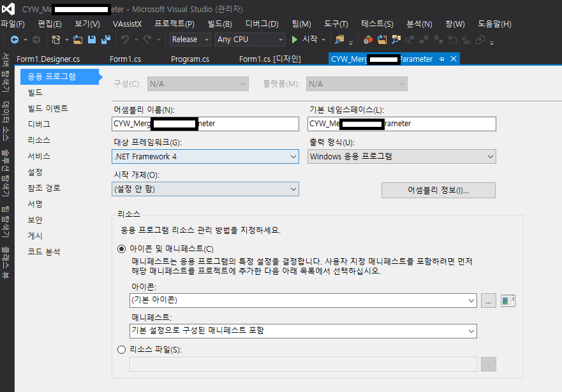Select the Icon and manifest radio button
Screen dimensions: 562x392
[x=121, y=249]
